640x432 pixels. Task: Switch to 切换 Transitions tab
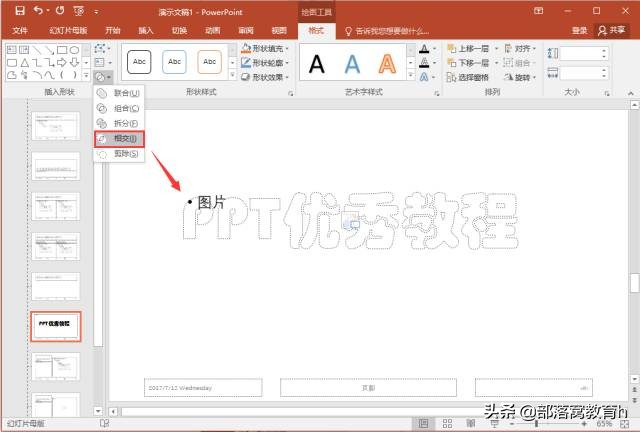(x=179, y=31)
